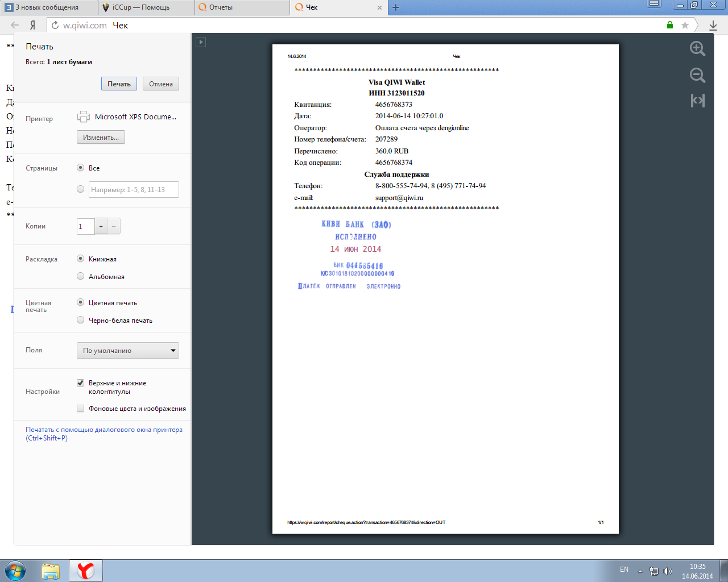Screen dimensions: 728x582
Task: Switch to 'iCCup — Помощь' tab
Action: pyautogui.click(x=146, y=7)
